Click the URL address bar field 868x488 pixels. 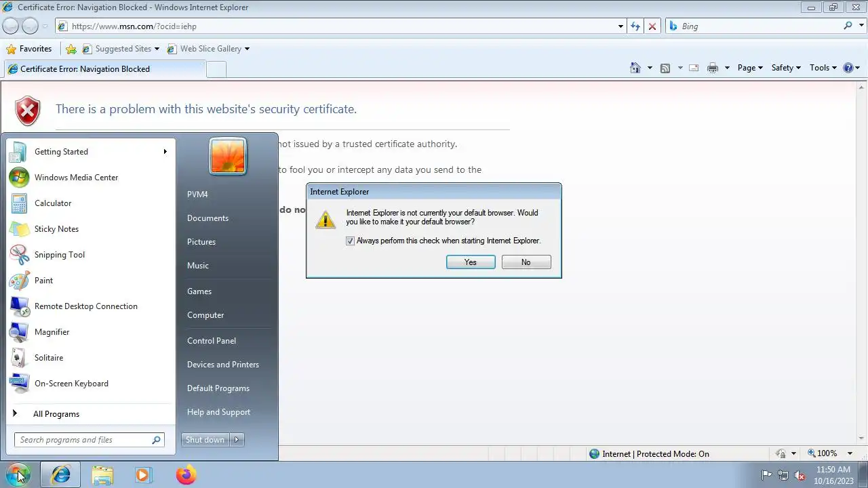pos(336,26)
